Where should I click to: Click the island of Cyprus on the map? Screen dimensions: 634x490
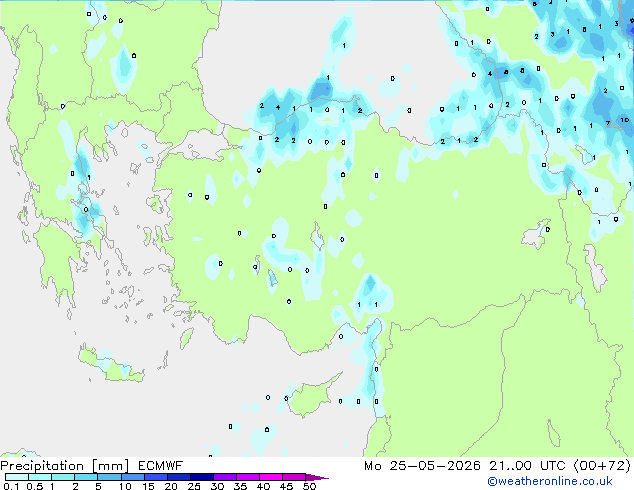(x=311, y=396)
